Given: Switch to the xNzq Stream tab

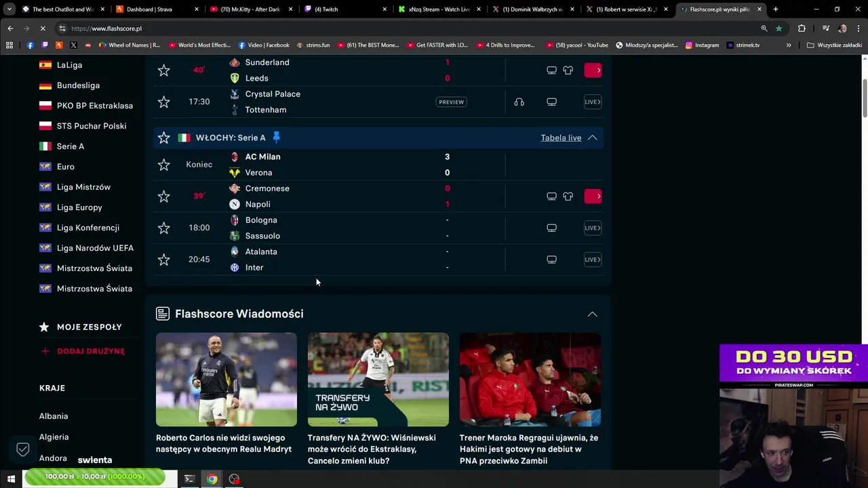Looking at the screenshot, I should [x=438, y=9].
